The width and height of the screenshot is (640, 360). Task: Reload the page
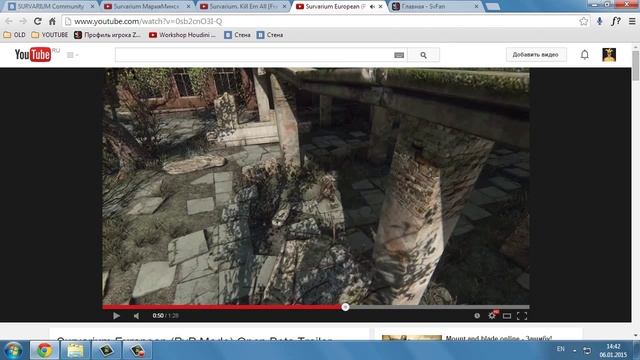(x=38, y=21)
